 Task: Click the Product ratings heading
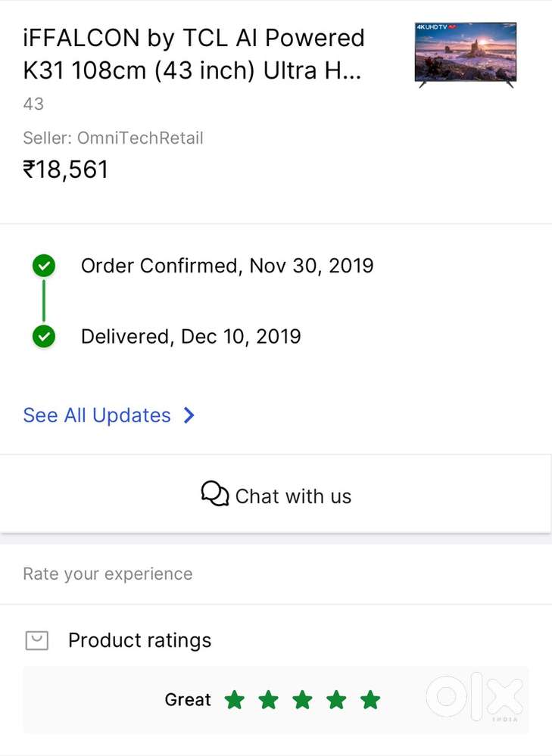[x=139, y=640]
